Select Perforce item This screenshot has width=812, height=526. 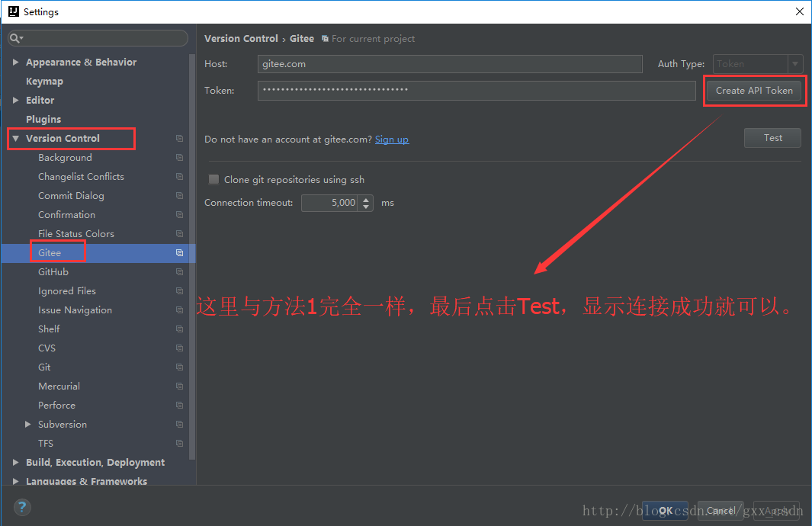pos(56,406)
